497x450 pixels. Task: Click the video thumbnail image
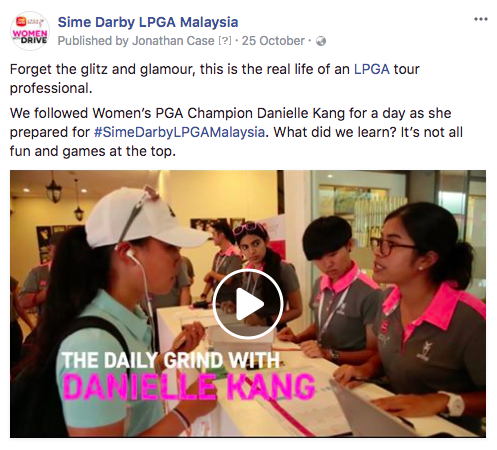248,304
